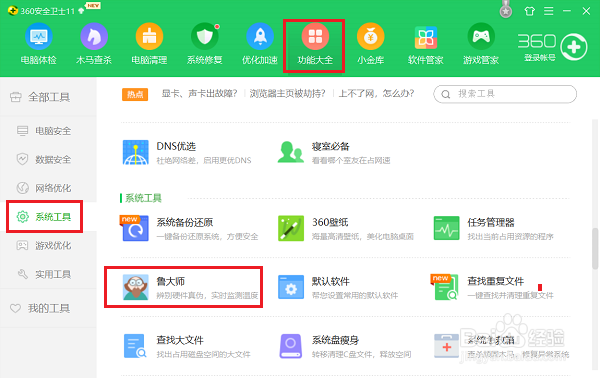The height and width of the screenshot is (378, 600).
Task: Click the orange 热点 tag
Action: pos(135,94)
